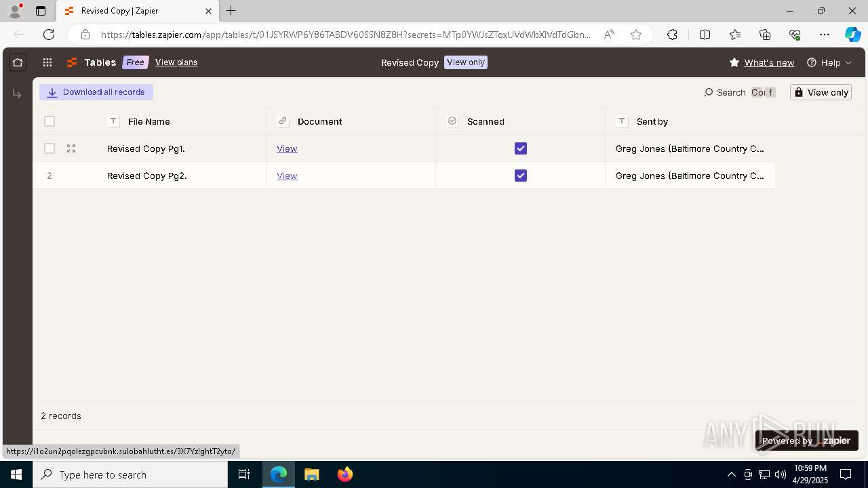Open browser Extensions icon
The height and width of the screenshot is (488, 868).
672,35
